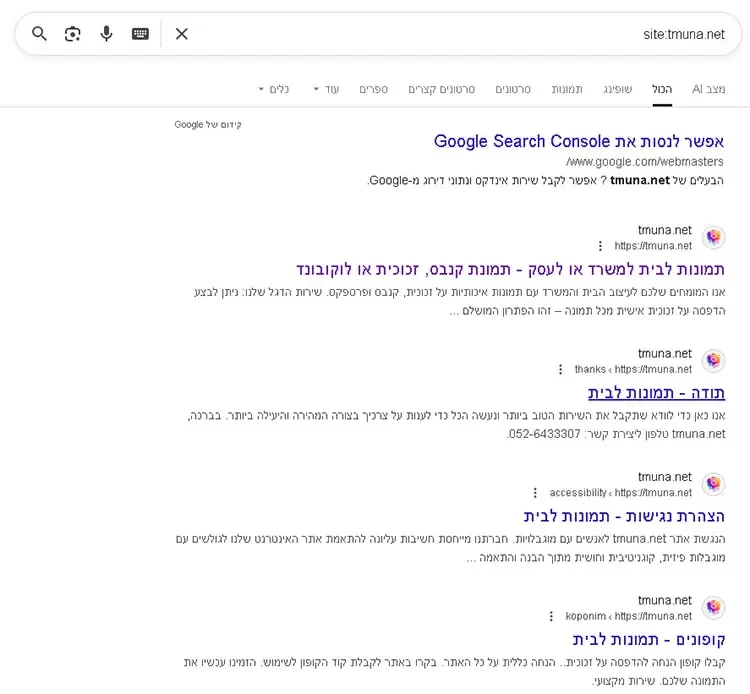Click the https://tmuna.net › accessibility breadcrumb
The image size is (750, 694).
620,493
